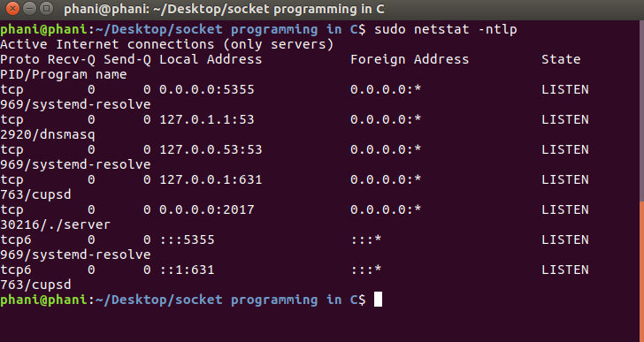The image size is (644, 342).
Task: Click the '30216/./server' process text
Action: [56, 224]
